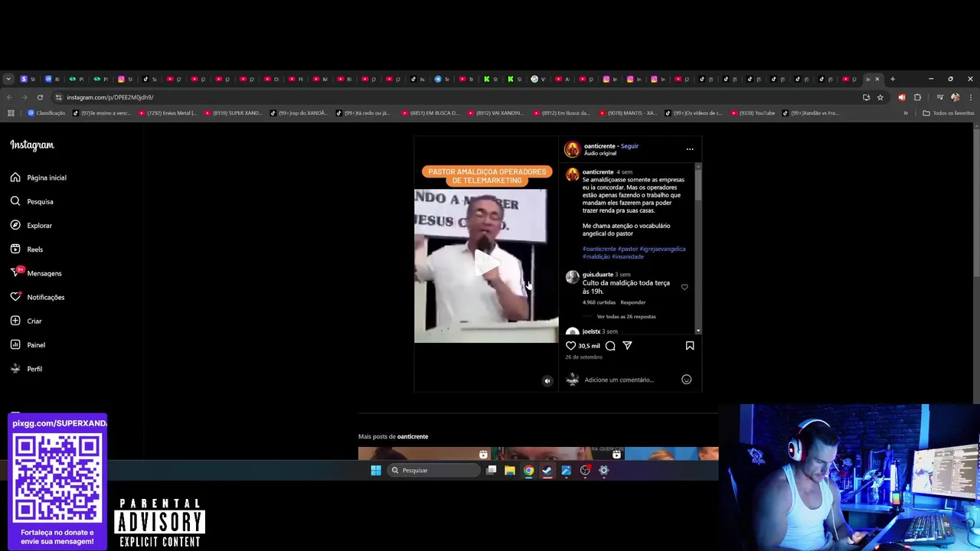The image size is (980, 551).
Task: Bookmark this page with the star icon
Action: pyautogui.click(x=880, y=97)
